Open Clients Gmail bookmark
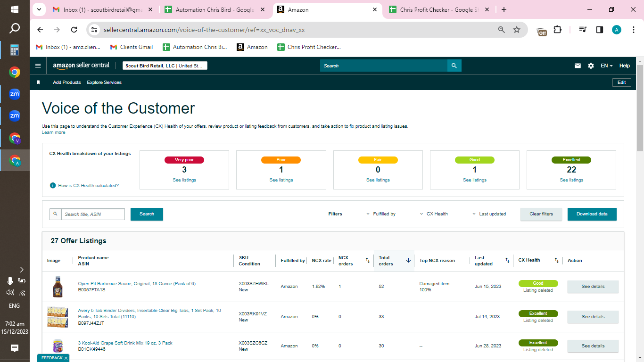 pyautogui.click(x=132, y=47)
